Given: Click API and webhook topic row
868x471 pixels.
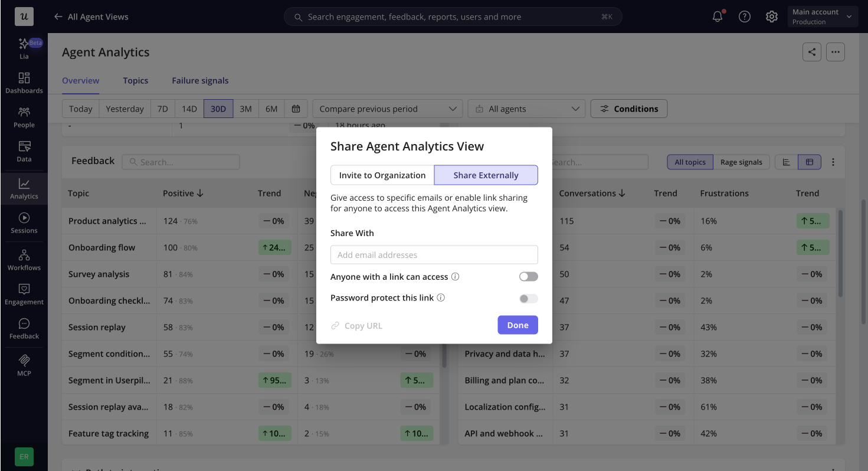Looking at the screenshot, I should pyautogui.click(x=504, y=434).
